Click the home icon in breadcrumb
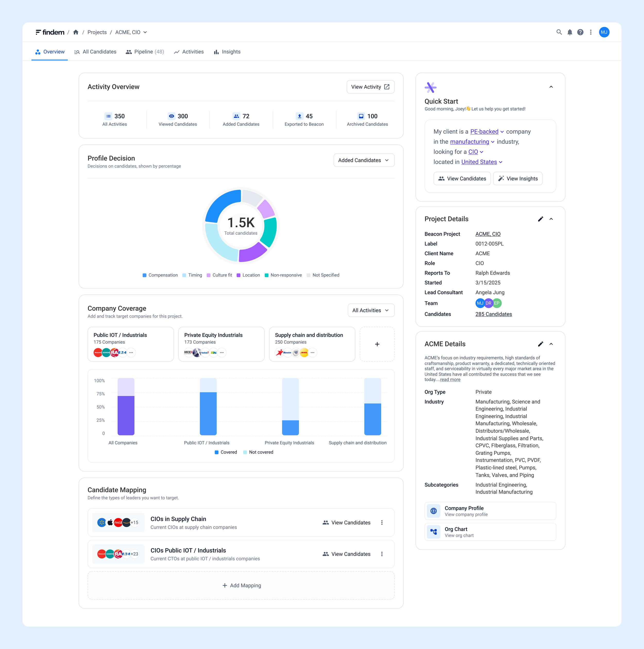 pyautogui.click(x=76, y=32)
